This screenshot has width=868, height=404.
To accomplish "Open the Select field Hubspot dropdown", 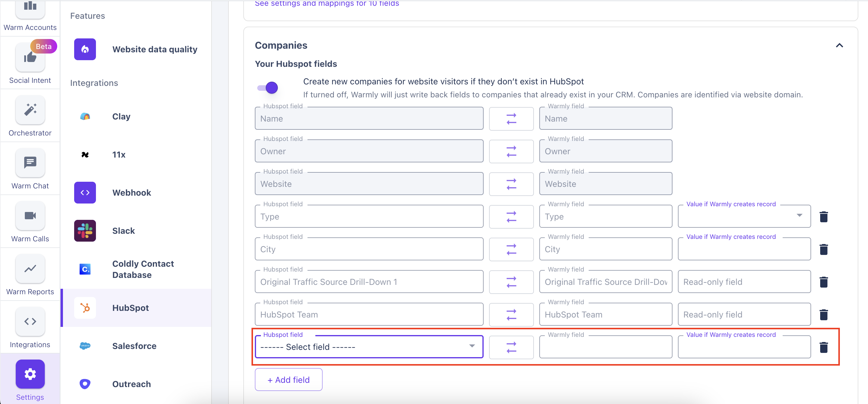I will pos(369,347).
